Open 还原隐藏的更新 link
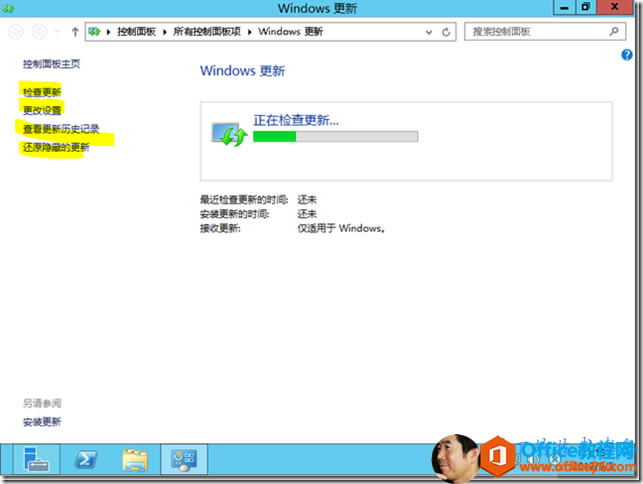 pyautogui.click(x=56, y=147)
